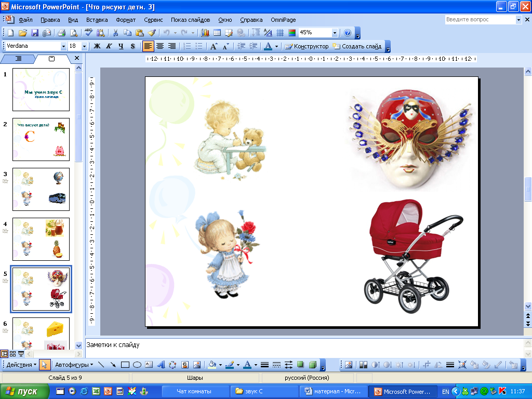Open the Введите вопрос dropdown arrow
Viewport: 532px width, 399px height.
click(x=518, y=20)
